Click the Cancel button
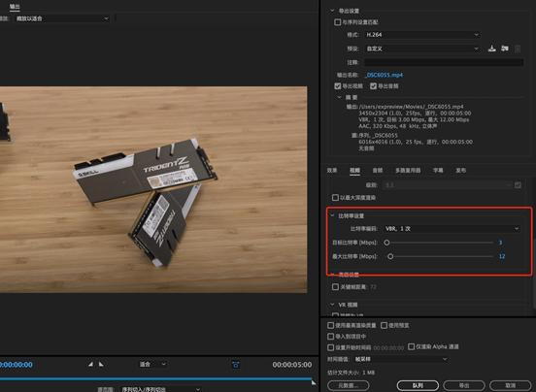Image resolution: width=536 pixels, height=392 pixels. click(511, 385)
